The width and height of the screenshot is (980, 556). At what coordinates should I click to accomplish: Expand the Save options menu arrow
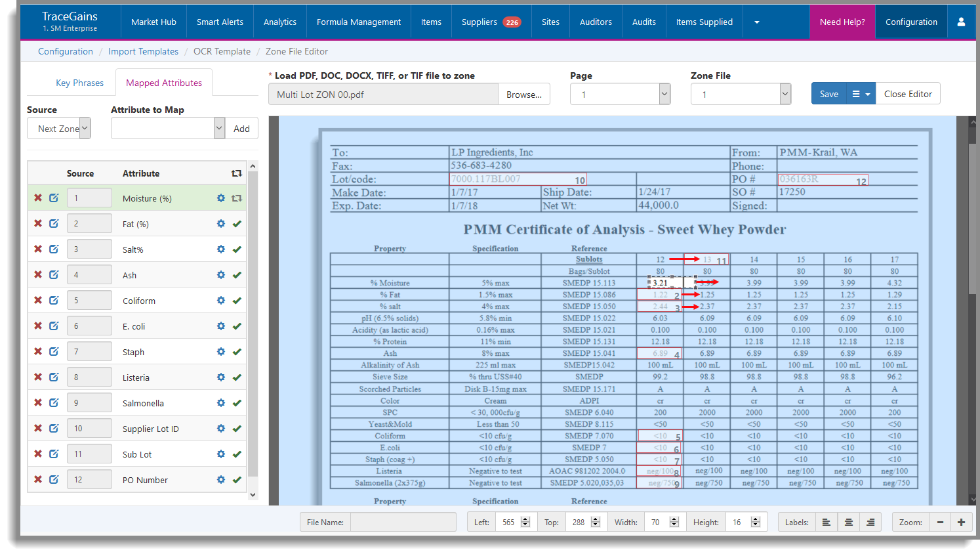point(861,94)
